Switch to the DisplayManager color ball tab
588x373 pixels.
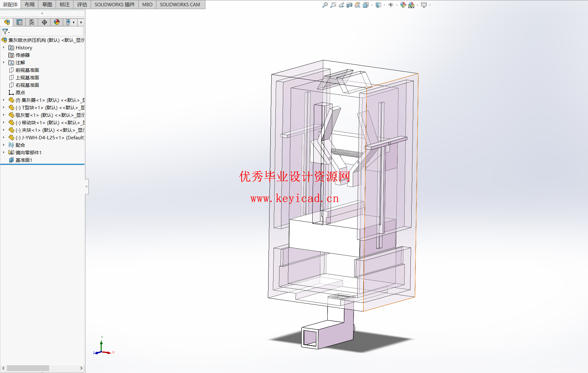[x=57, y=22]
